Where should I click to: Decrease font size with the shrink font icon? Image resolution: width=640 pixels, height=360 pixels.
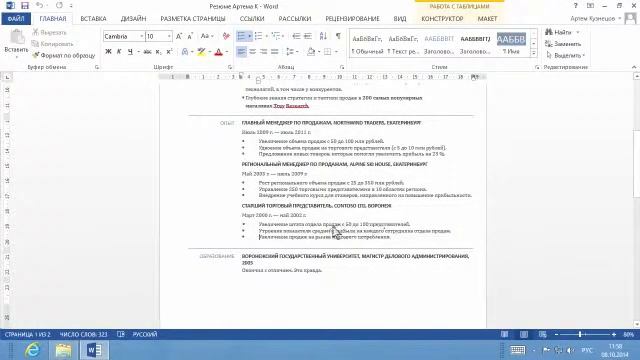click(190, 36)
